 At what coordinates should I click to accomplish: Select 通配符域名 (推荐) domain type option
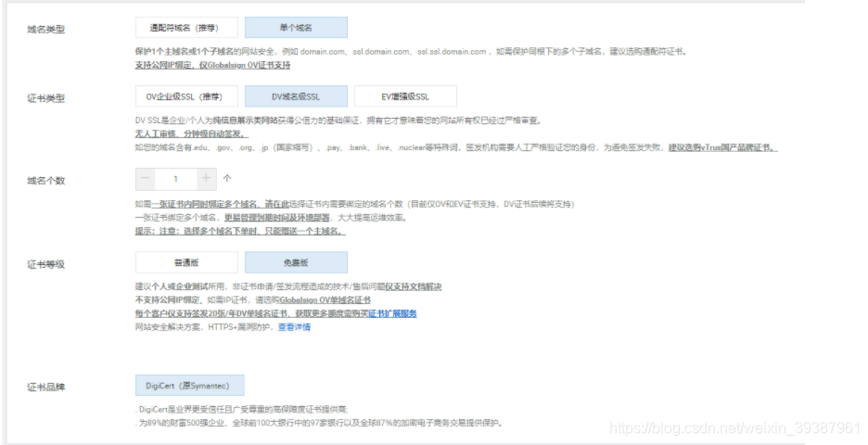[x=186, y=28]
